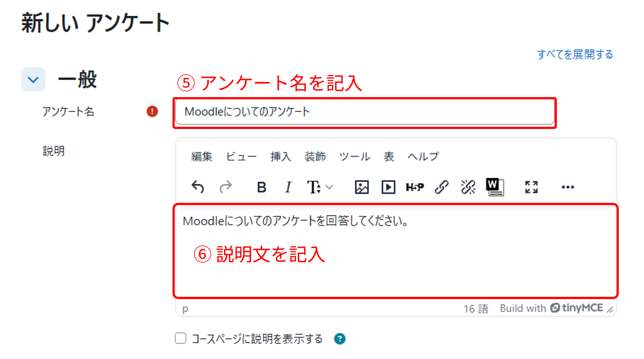Click into the 説明 text area

pos(395,251)
